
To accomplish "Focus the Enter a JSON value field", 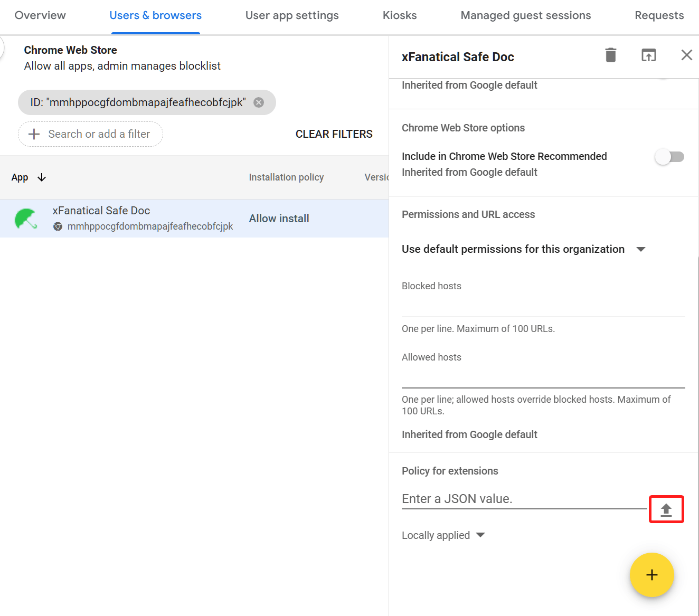I will [524, 499].
